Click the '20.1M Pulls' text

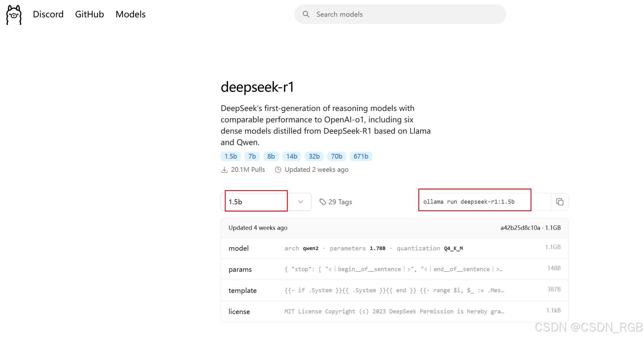point(248,170)
